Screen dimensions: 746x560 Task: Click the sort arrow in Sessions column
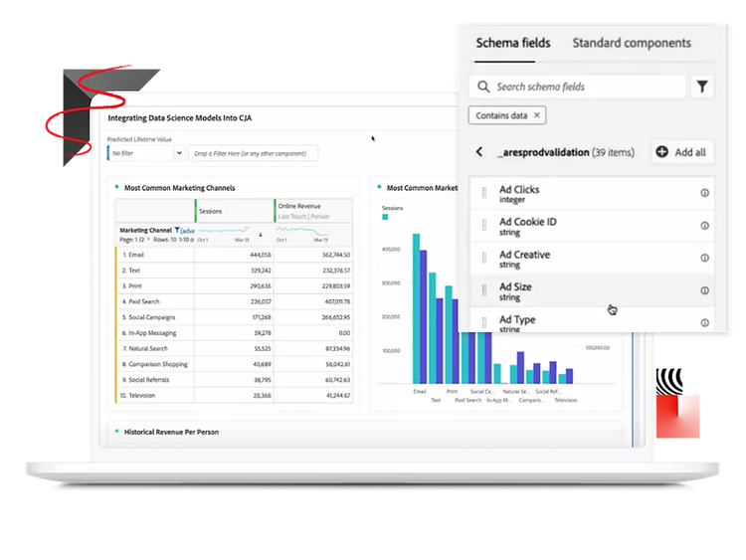point(261,235)
